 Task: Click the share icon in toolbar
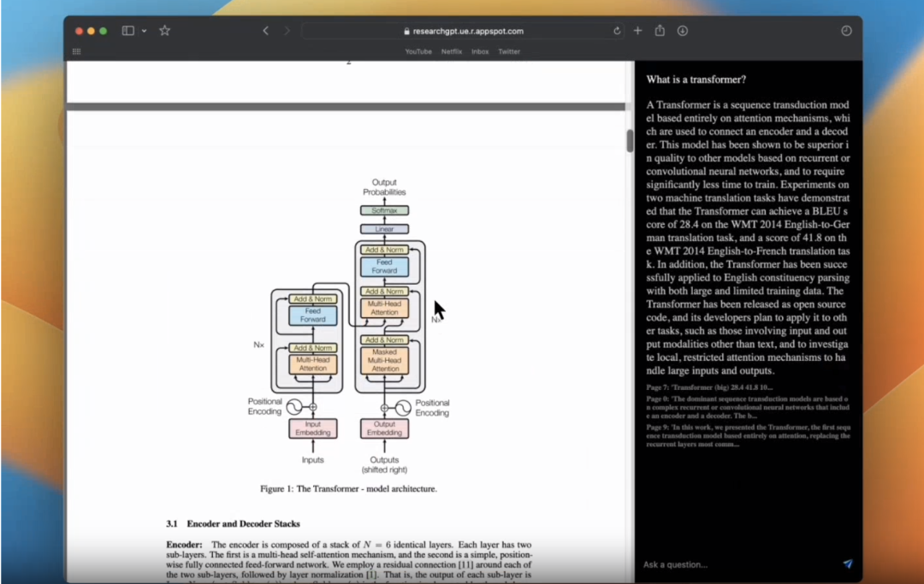coord(660,30)
